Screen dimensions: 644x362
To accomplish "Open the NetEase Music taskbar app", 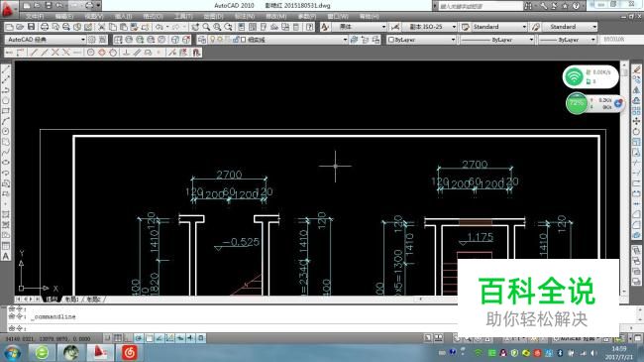I will coord(129,352).
